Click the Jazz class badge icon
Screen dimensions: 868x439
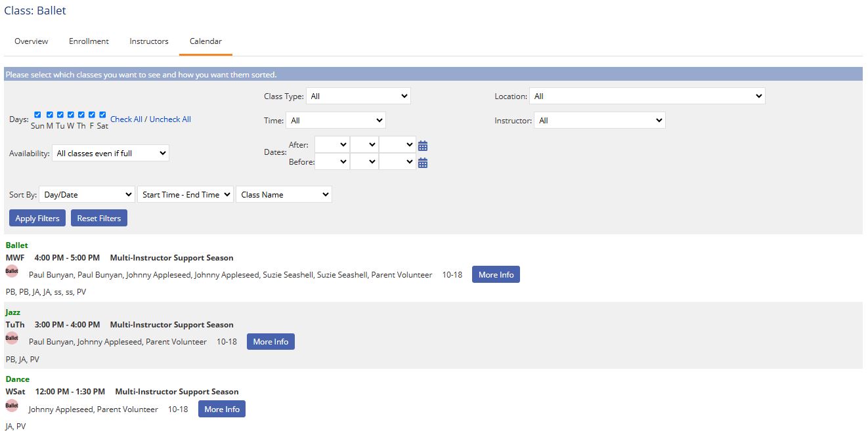12,338
